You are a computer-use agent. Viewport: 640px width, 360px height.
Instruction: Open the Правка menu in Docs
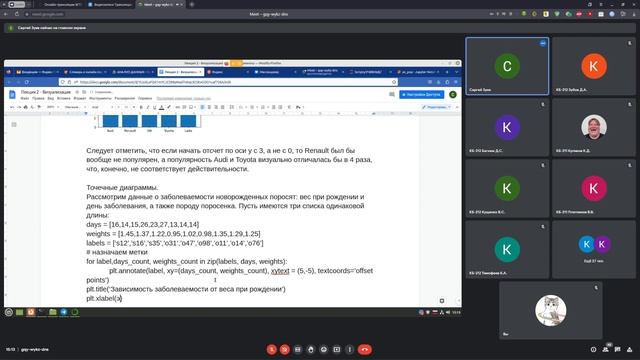(x=38, y=98)
